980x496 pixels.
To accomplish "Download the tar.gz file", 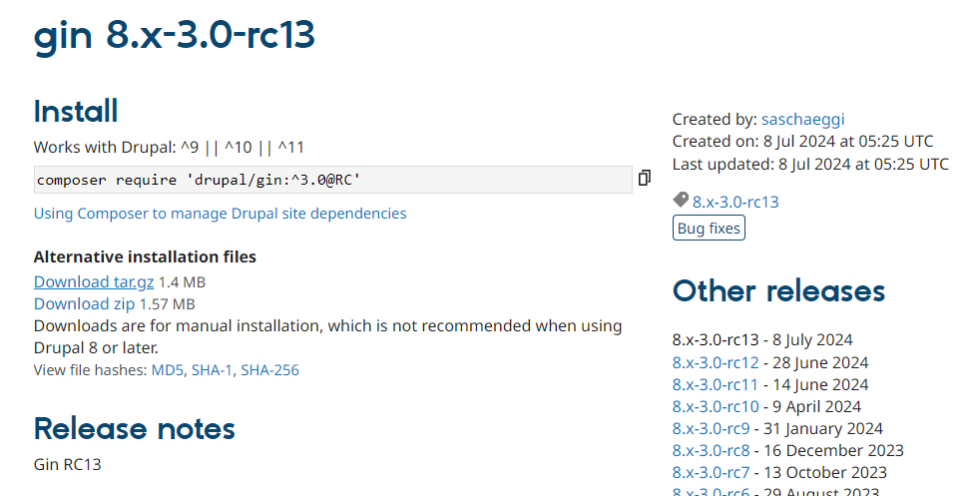I will click(x=94, y=282).
